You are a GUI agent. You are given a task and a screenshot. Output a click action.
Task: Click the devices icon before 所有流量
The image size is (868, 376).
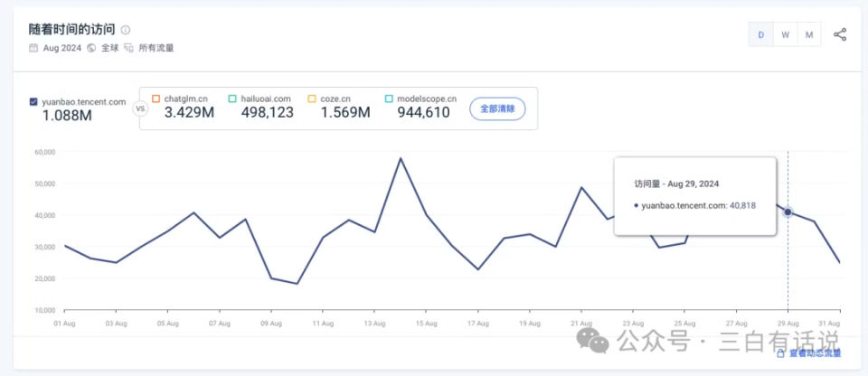[x=128, y=48]
